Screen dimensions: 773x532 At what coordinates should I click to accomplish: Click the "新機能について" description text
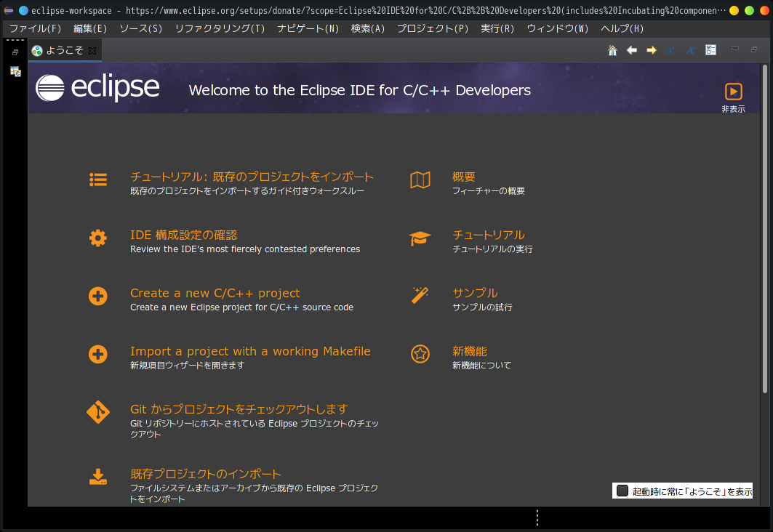click(481, 366)
